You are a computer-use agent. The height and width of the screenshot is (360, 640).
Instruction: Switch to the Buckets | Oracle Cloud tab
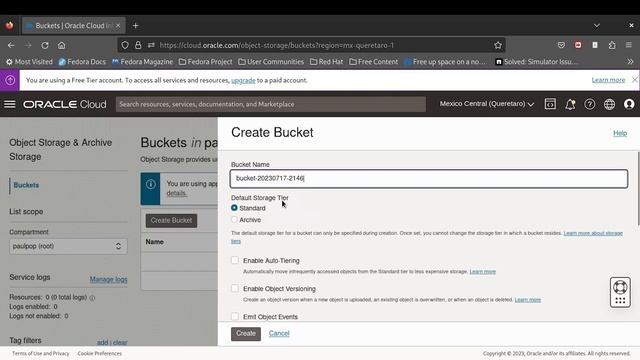tap(73, 26)
